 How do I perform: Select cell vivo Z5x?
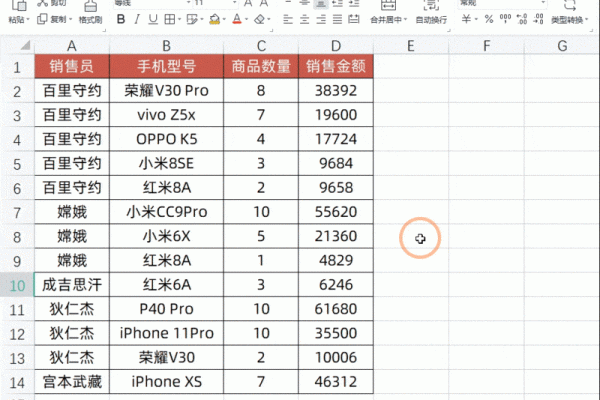(x=166, y=115)
